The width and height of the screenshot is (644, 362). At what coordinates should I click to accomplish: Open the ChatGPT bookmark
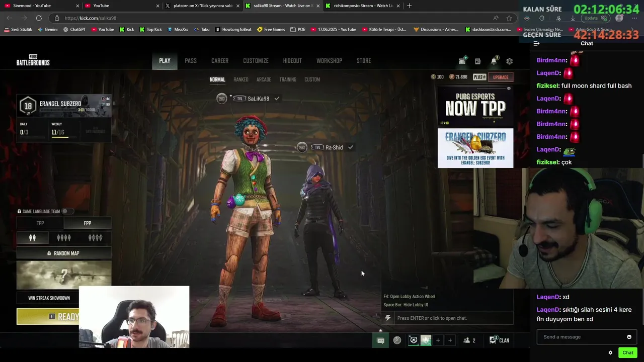click(74, 29)
